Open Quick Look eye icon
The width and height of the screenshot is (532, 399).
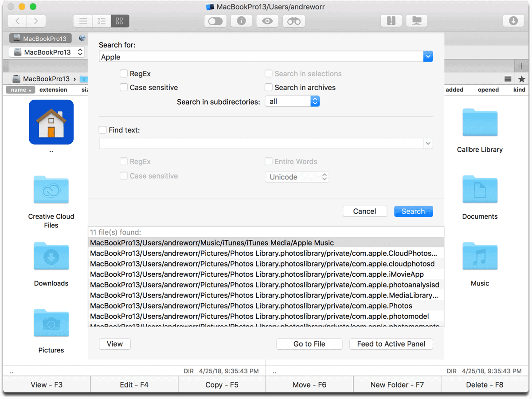coord(267,21)
